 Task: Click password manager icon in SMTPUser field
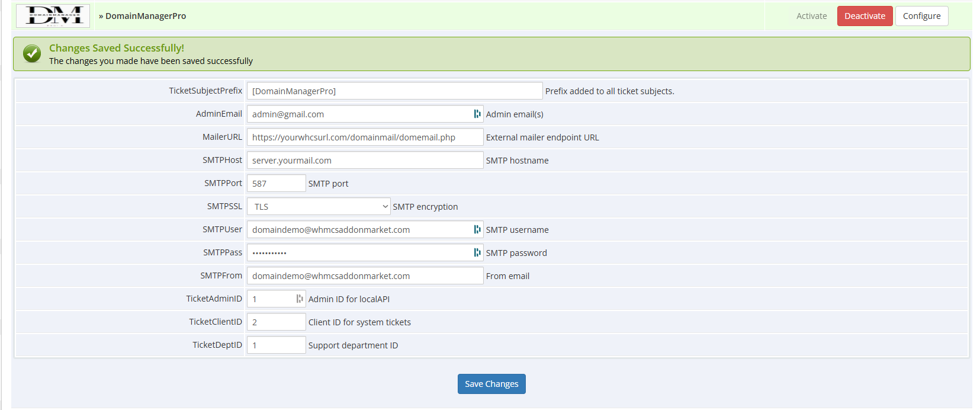pyautogui.click(x=477, y=229)
